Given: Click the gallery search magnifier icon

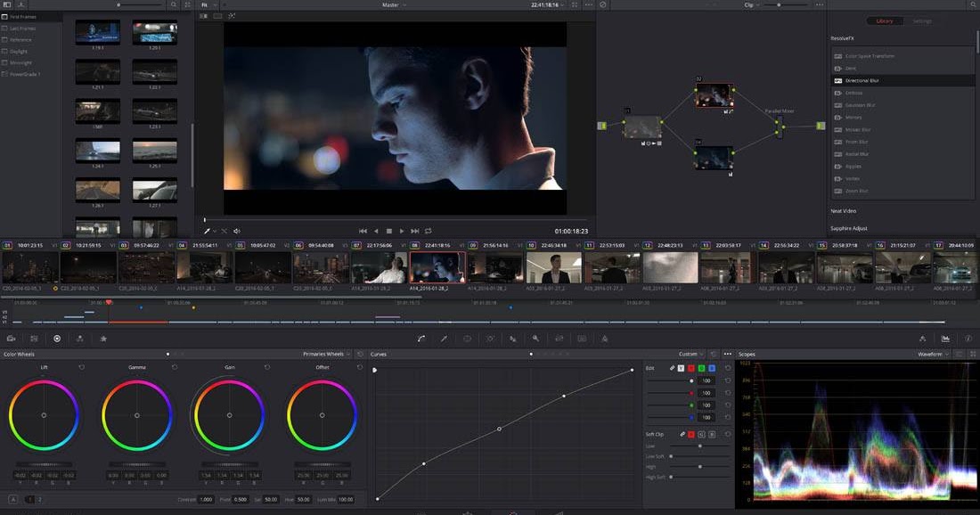Looking at the screenshot, I should pyautogui.click(x=174, y=5).
